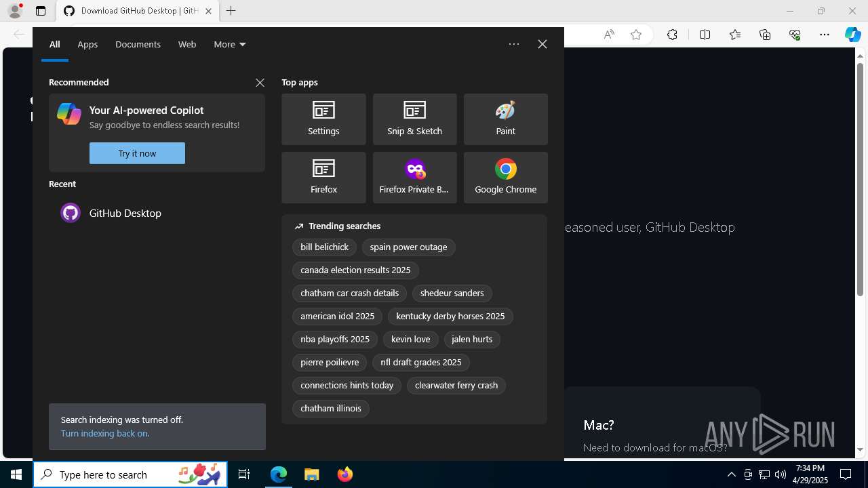Search trending shedeur sanders
This screenshot has width=868, height=488.
(452, 293)
